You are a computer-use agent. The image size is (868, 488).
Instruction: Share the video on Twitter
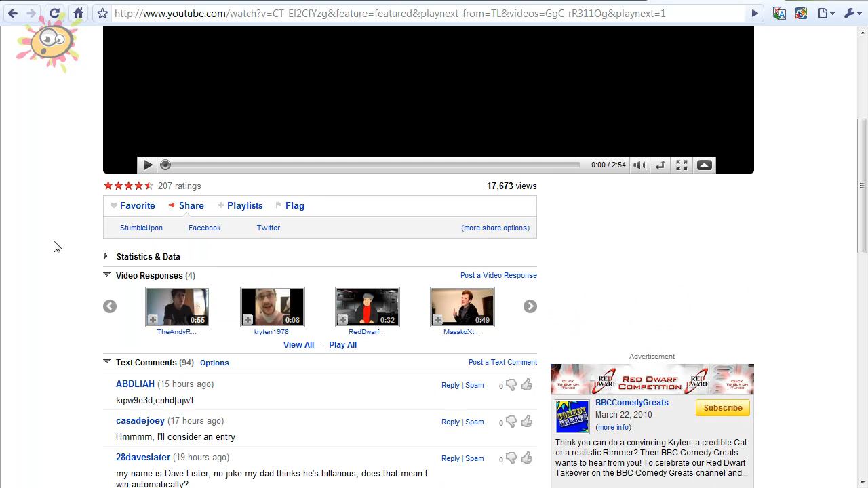click(x=268, y=228)
